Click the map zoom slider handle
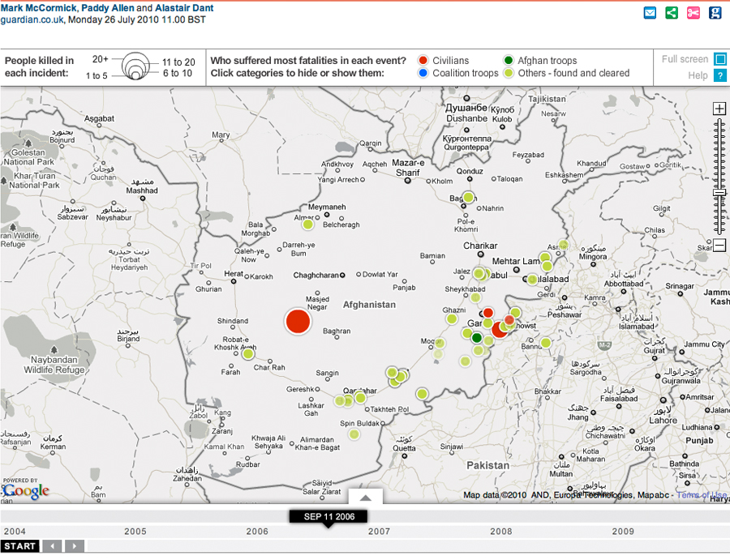This screenshot has height=560, width=730. coord(719,193)
